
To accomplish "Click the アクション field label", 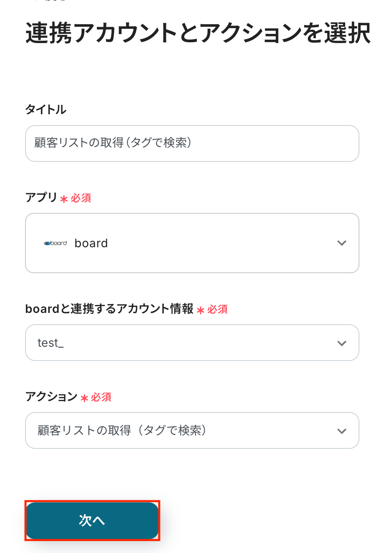I will point(51,396).
